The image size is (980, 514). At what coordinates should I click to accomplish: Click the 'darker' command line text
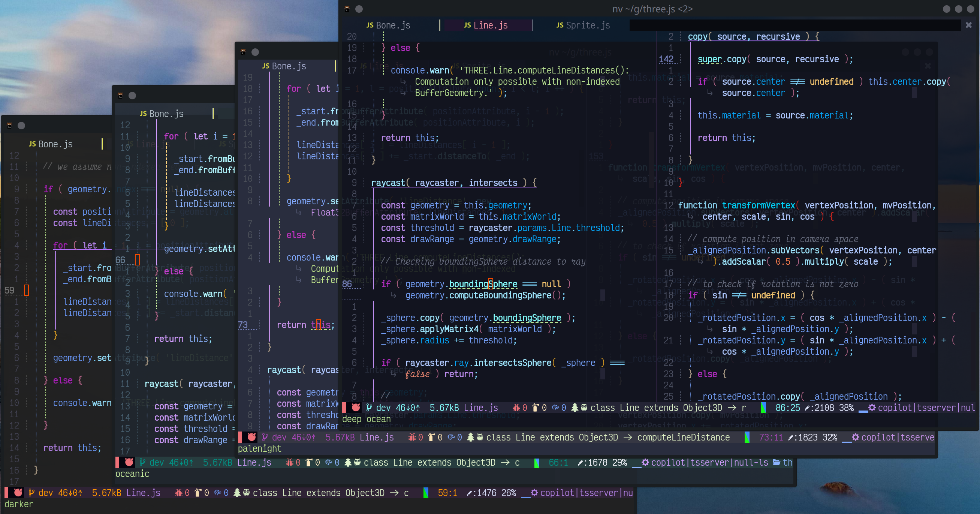(x=19, y=504)
